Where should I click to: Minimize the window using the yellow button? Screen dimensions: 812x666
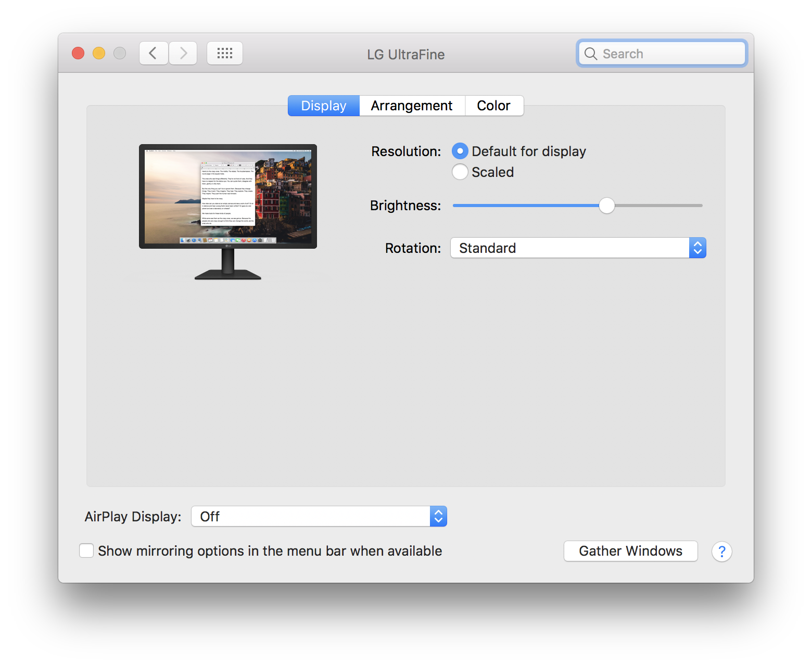point(99,53)
